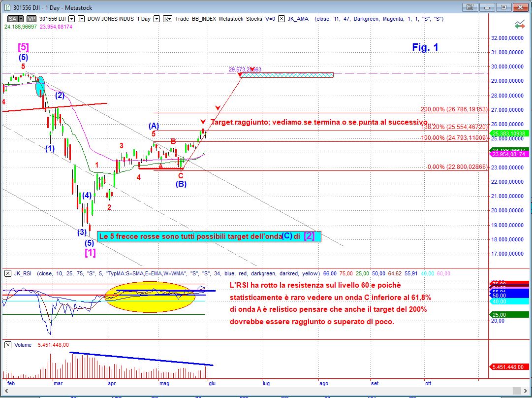Click the magenta 23.954,08174 axis price tag
This screenshot has height=398, width=532.
pyautogui.click(x=509, y=154)
